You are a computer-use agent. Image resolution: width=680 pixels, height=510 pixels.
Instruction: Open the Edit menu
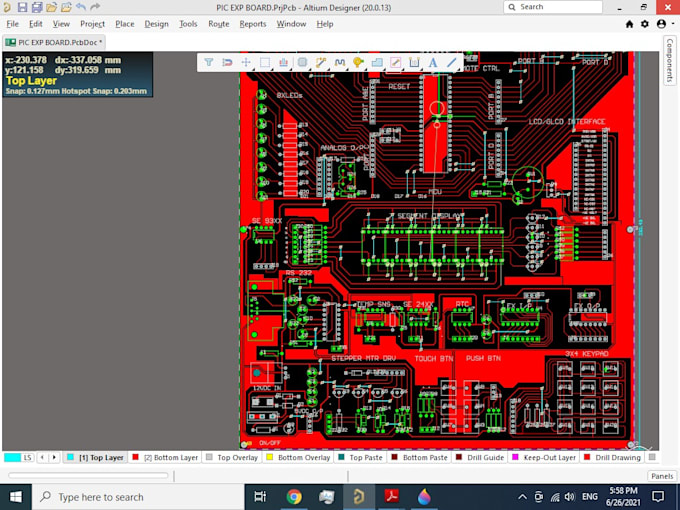pos(36,24)
